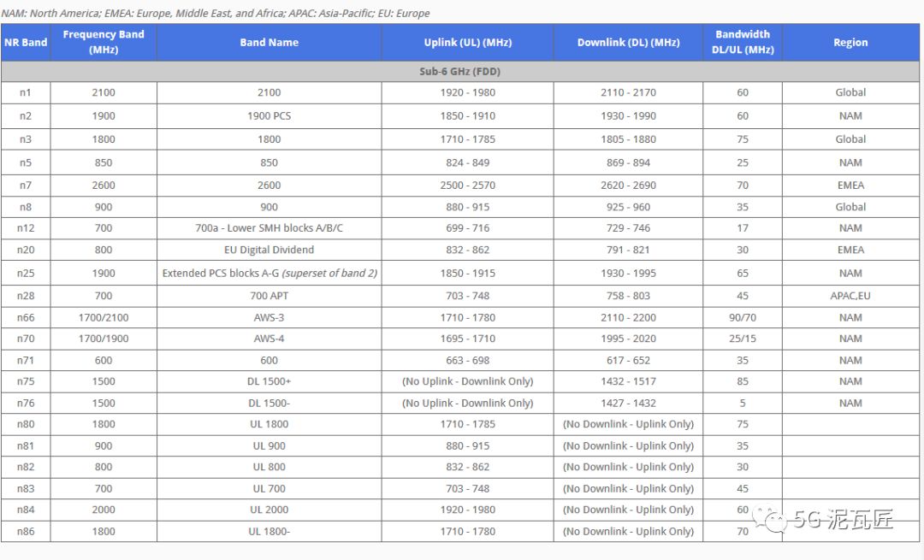Select the n20 band cell
924x560 pixels.
tap(26, 250)
